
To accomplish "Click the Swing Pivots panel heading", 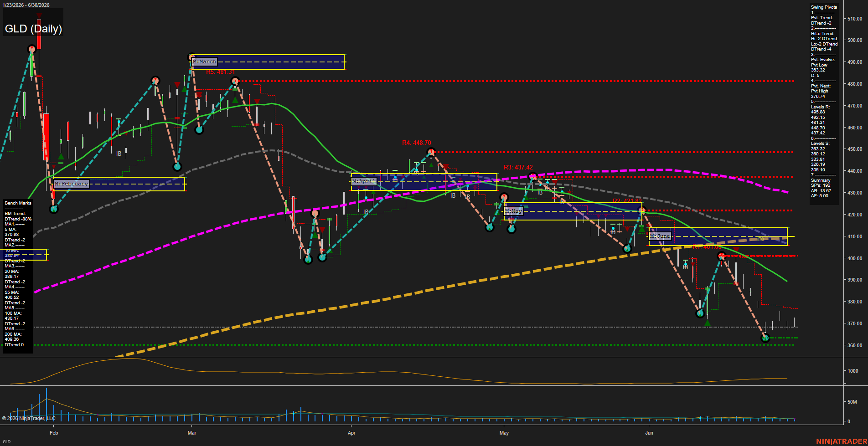I will (824, 7).
